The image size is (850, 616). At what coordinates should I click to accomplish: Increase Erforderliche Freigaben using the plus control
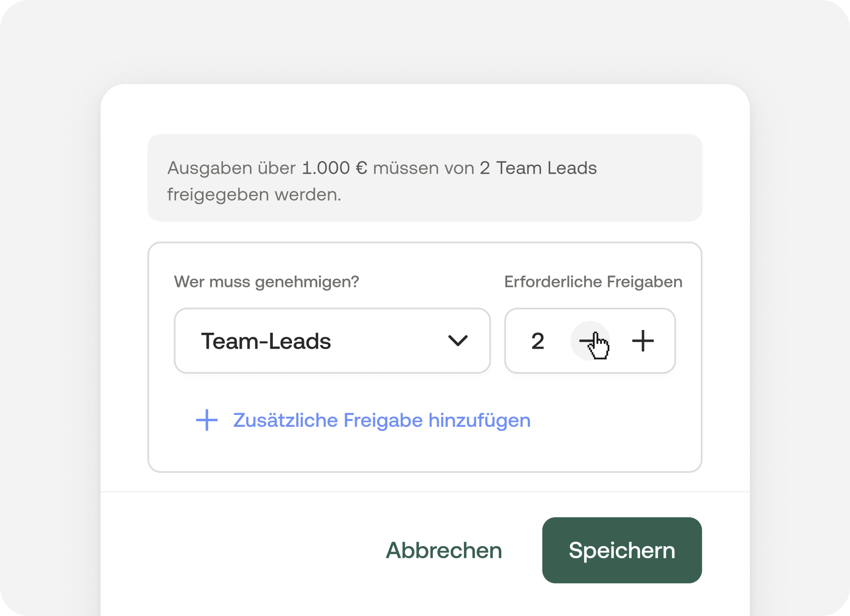[643, 340]
